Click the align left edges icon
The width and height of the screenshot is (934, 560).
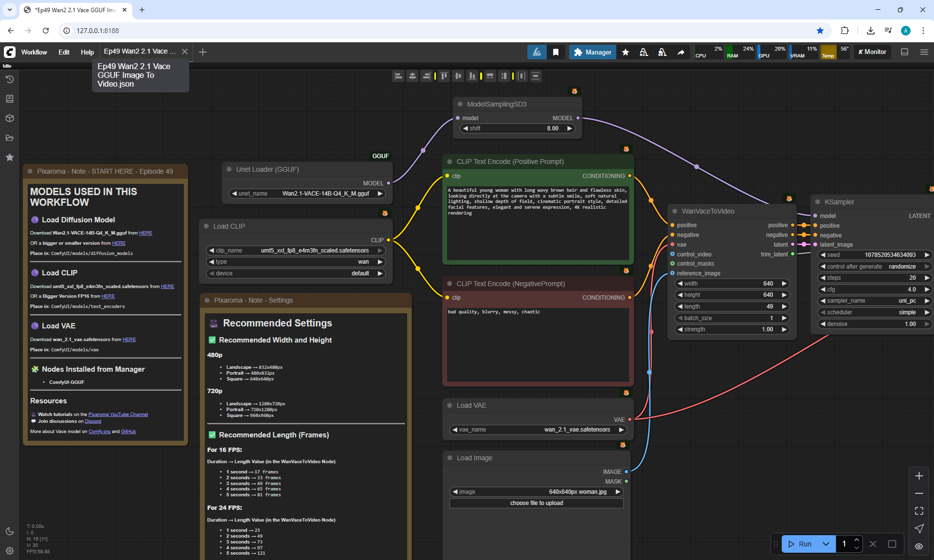(398, 76)
